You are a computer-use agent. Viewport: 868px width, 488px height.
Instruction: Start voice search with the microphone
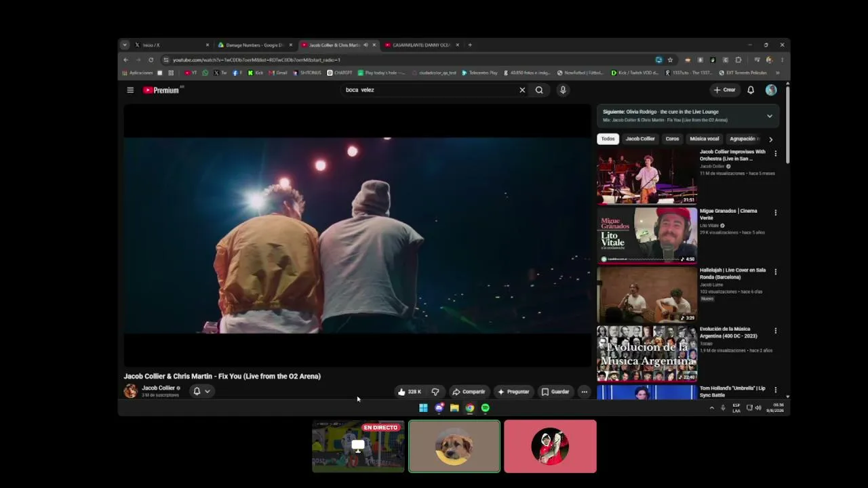coord(563,90)
